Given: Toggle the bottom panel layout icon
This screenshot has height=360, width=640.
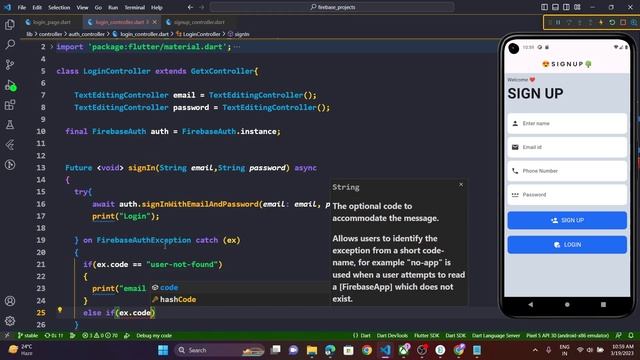Looking at the screenshot, I should click(x=555, y=7).
